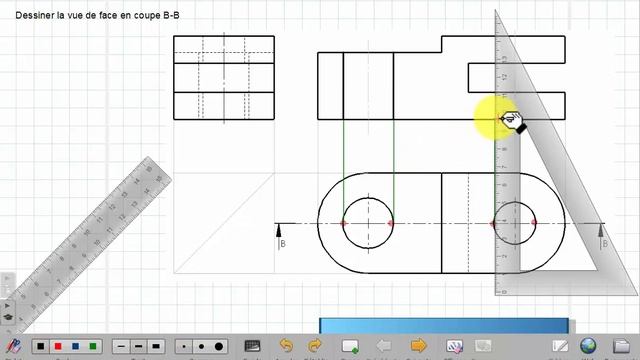This screenshot has width=640, height=360.
Task: Select the medium eraser dot size
Action: click(201, 347)
